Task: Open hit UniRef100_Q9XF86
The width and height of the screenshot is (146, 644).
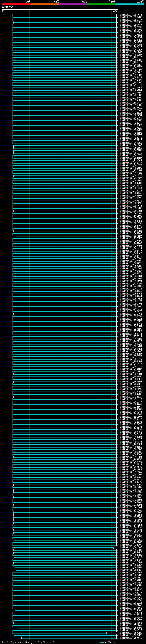Action: click(131, 15)
